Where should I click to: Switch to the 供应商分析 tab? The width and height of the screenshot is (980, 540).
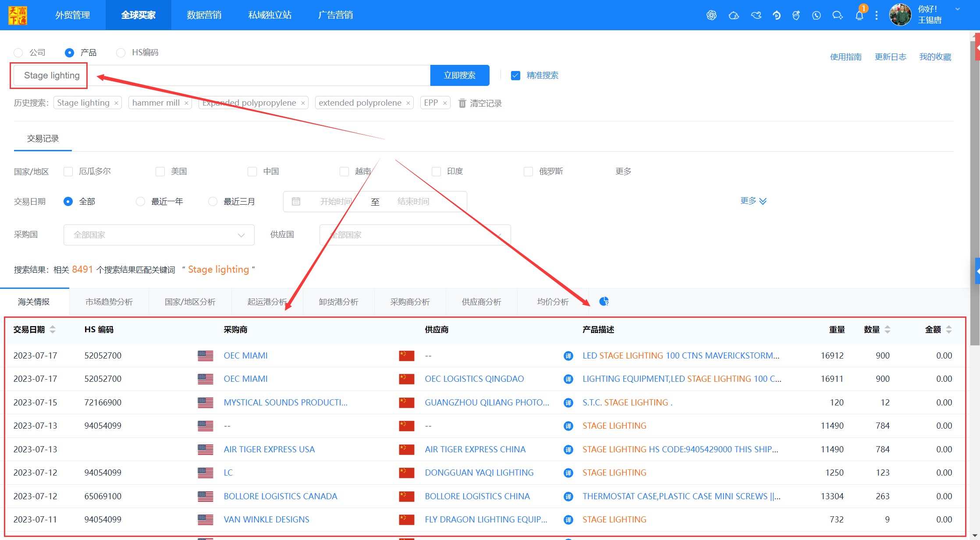pos(482,302)
